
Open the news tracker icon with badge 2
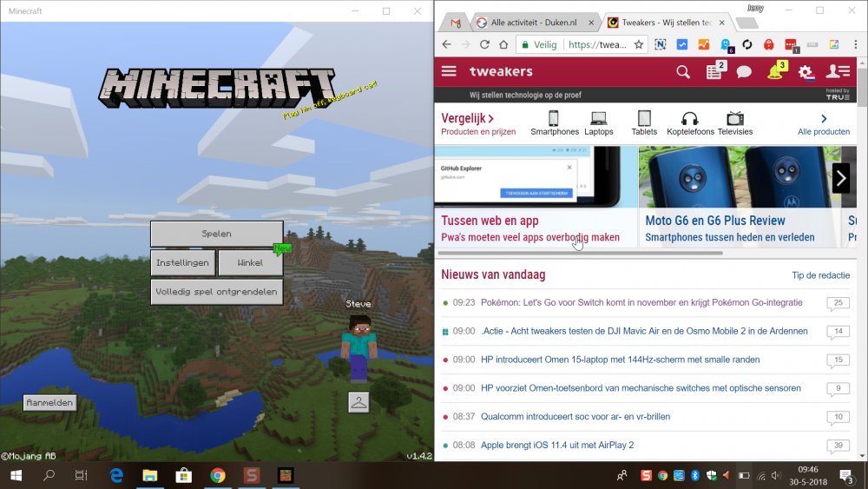tap(715, 70)
